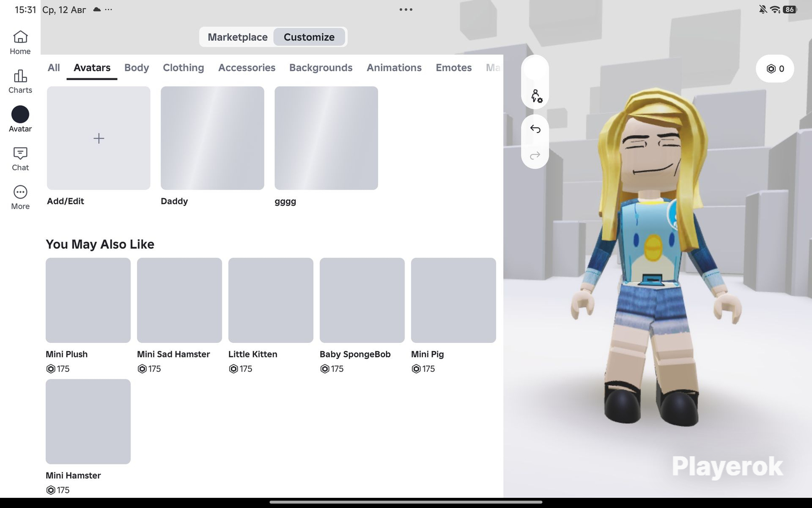
Task: Redo the avatar change
Action: [535, 155]
